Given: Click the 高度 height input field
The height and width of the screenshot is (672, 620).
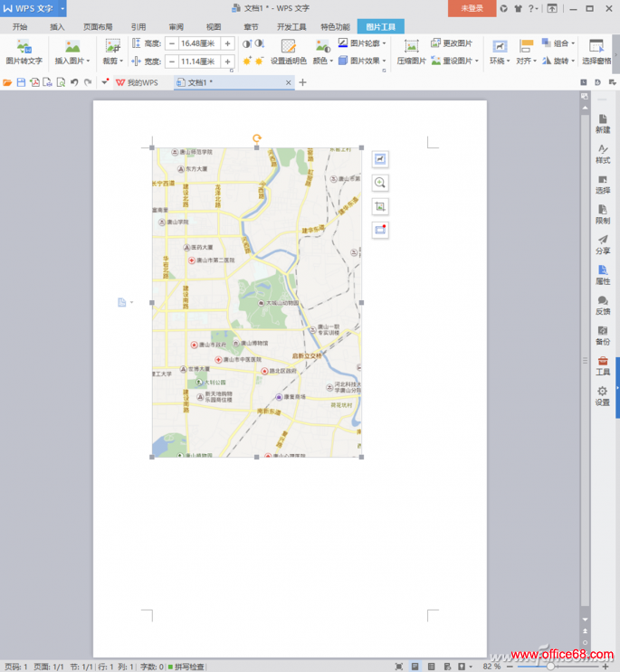Looking at the screenshot, I should point(199,43).
